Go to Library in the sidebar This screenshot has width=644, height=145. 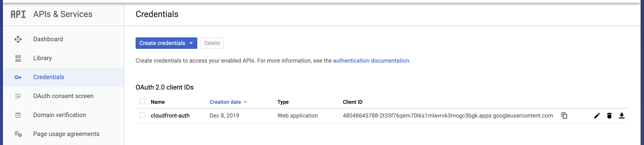(64, 58)
